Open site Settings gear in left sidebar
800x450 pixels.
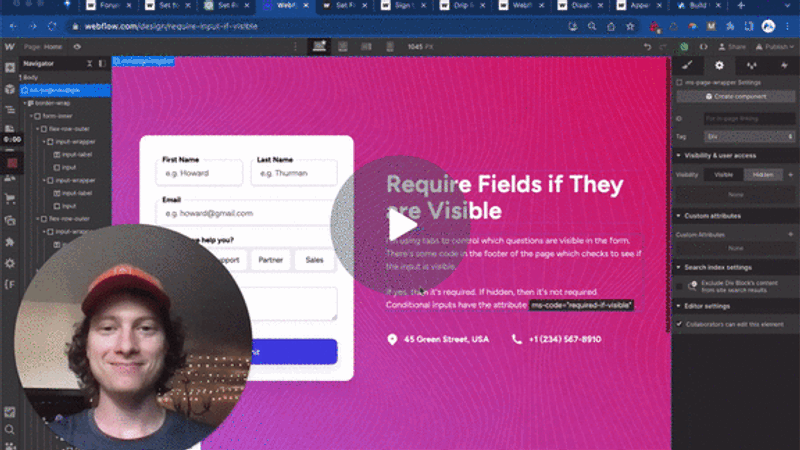pyautogui.click(x=10, y=263)
